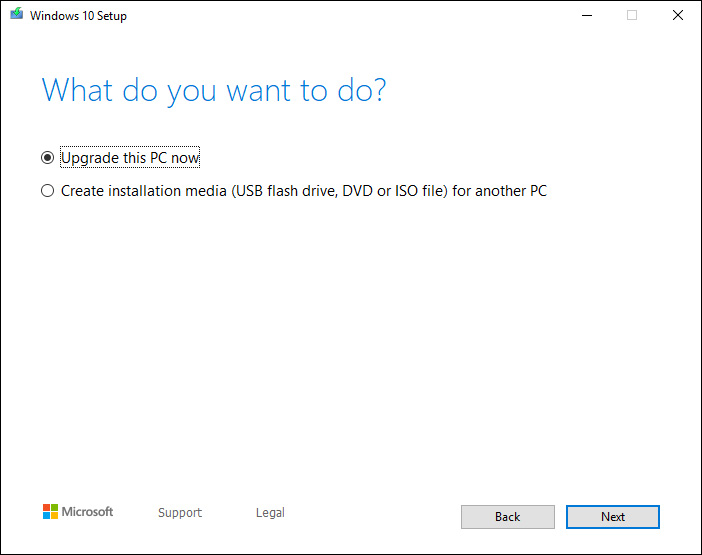Open the Support link
This screenshot has height=555, width=702.
click(x=180, y=512)
